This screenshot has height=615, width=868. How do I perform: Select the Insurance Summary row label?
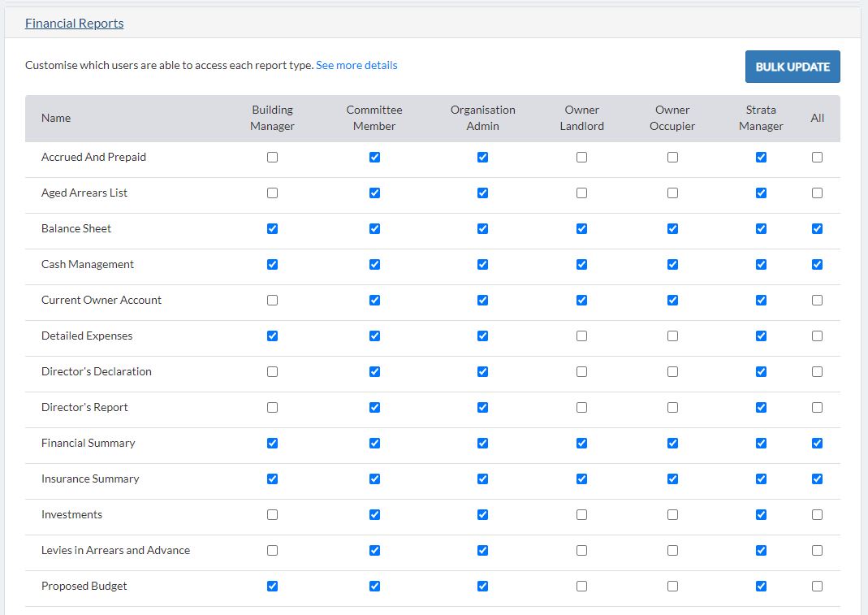[90, 479]
